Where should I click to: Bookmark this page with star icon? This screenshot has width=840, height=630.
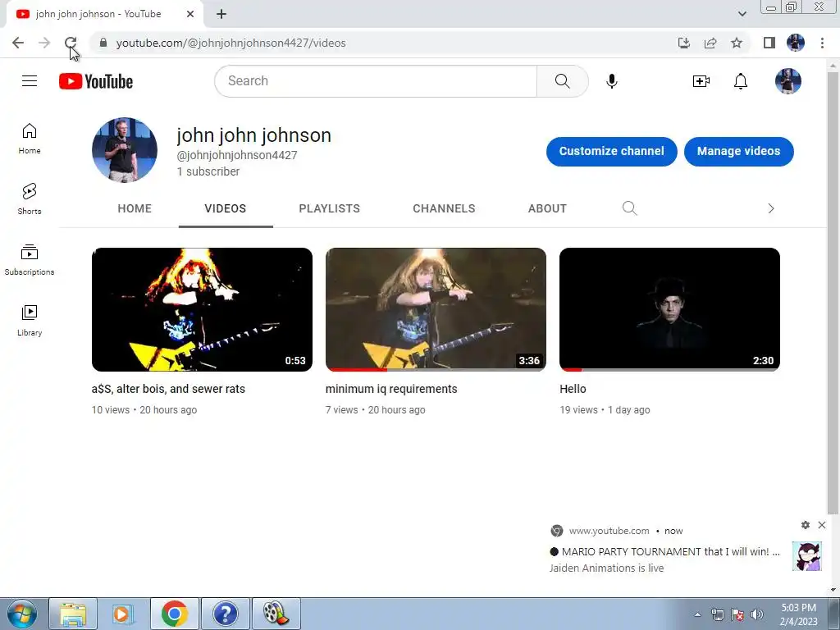[737, 43]
